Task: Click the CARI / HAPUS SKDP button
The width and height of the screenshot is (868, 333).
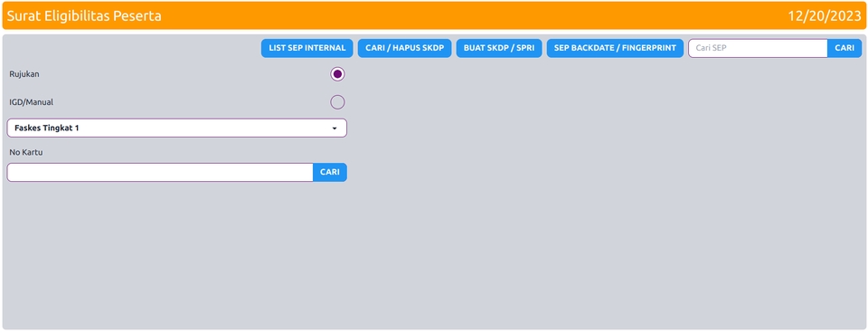Action: point(405,48)
